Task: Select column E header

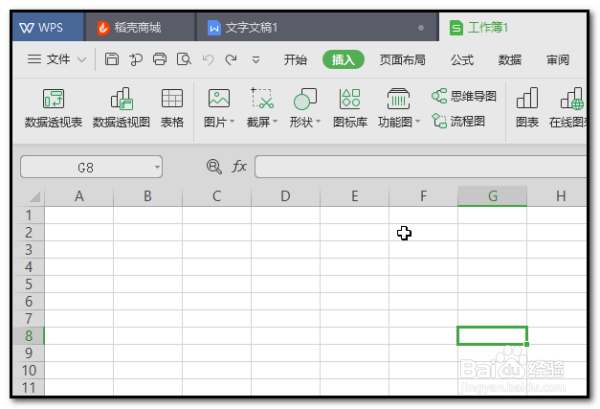Action: click(354, 196)
